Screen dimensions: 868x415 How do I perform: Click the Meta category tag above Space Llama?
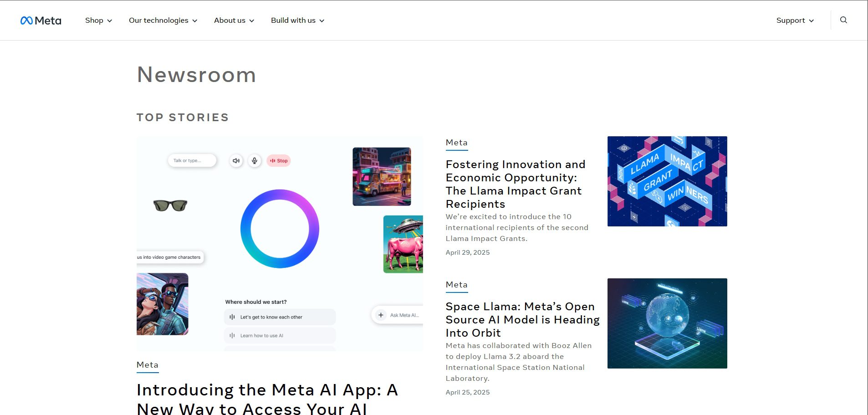tap(456, 285)
